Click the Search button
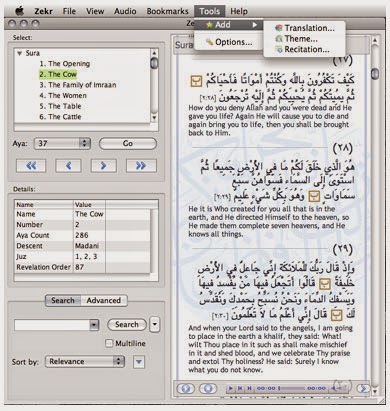This screenshot has width=390, height=411. point(127,325)
